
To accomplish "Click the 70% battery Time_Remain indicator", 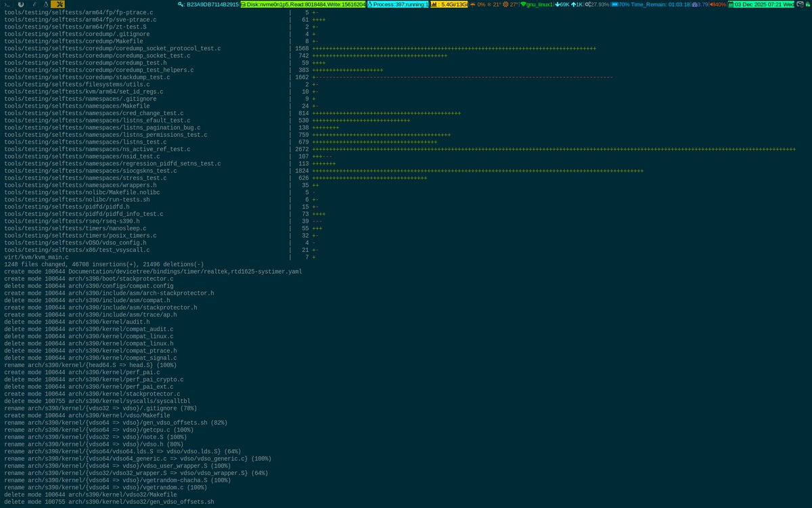I will pos(650,4).
